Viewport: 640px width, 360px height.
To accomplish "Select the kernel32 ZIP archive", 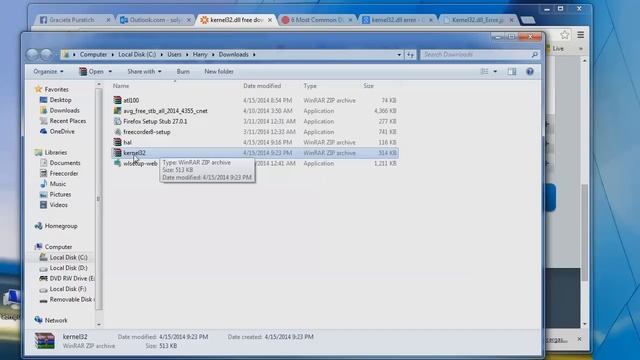I will (x=255, y=153).
